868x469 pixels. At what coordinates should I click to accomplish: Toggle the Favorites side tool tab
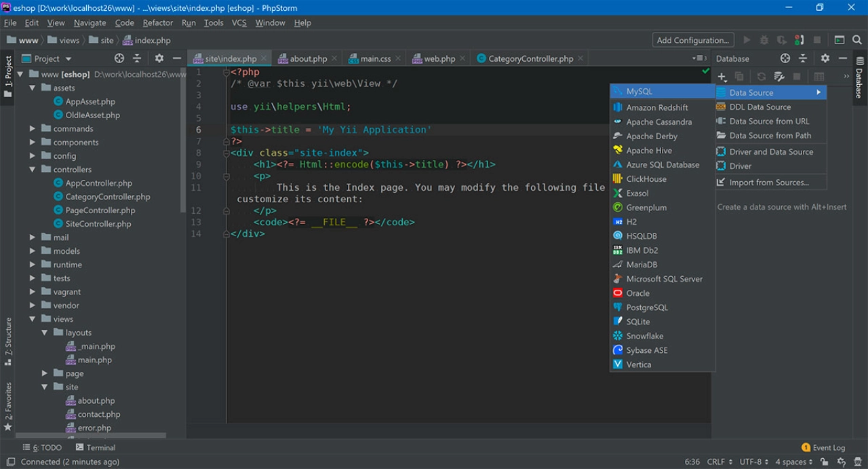8,406
